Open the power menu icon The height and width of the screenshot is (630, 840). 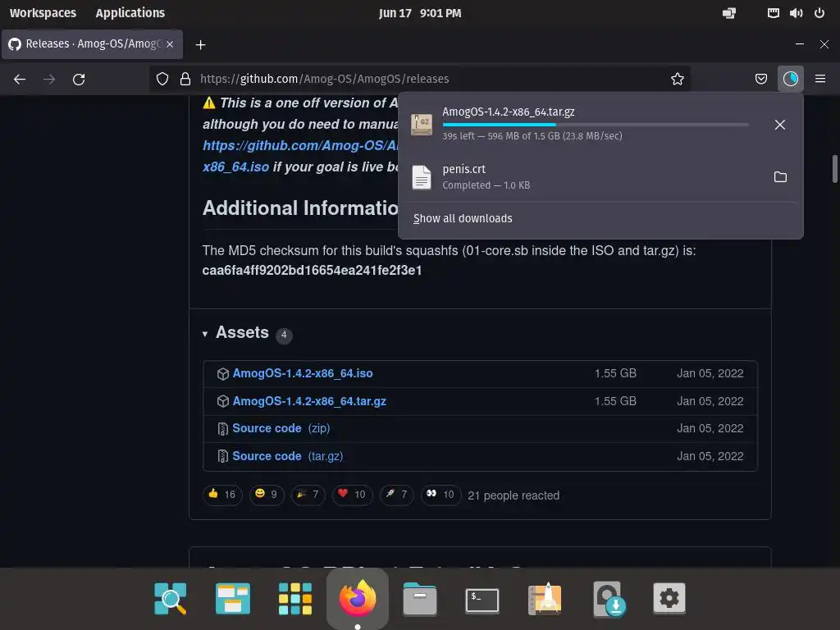tap(819, 13)
